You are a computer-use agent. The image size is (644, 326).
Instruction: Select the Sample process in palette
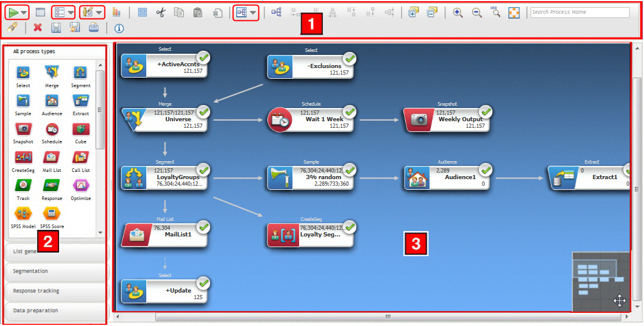click(x=23, y=105)
